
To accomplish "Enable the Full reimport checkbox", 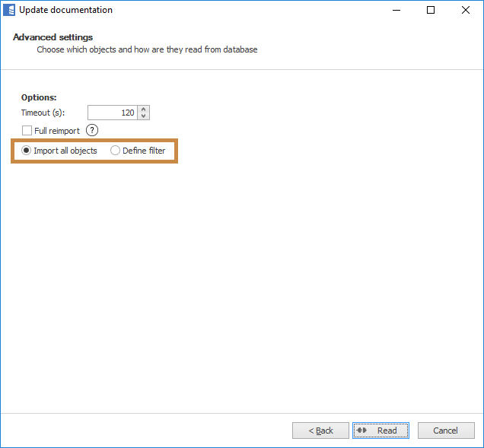I will (27, 131).
